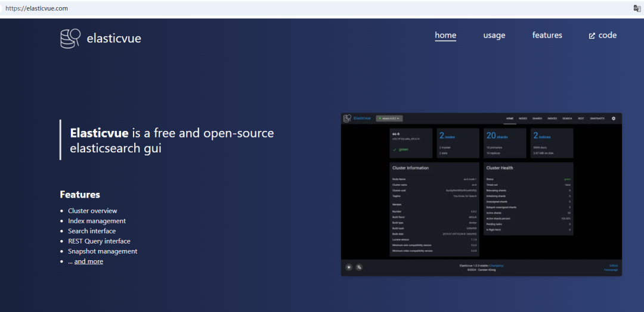Click the external link icon beside code

coord(592,36)
